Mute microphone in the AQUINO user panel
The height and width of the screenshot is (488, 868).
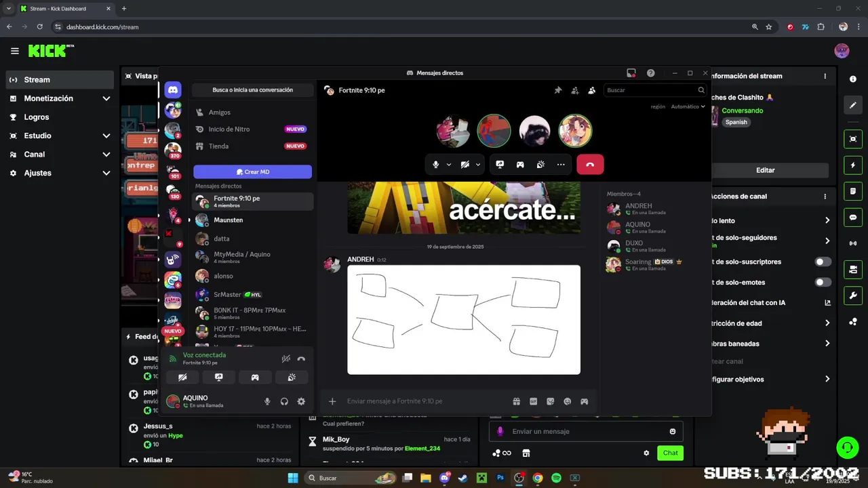point(267,401)
